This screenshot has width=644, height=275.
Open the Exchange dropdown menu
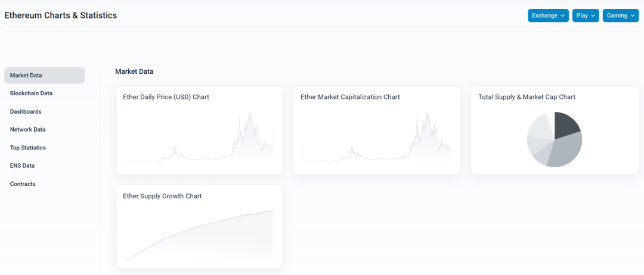pos(548,15)
